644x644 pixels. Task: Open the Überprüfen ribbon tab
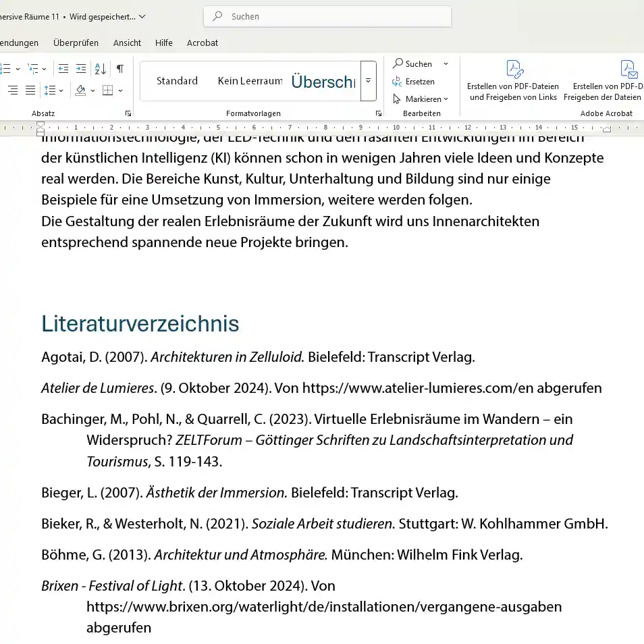point(76,43)
